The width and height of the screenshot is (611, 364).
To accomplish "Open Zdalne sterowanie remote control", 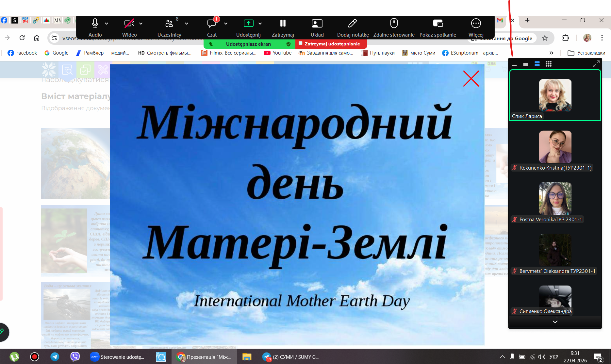I will (x=394, y=24).
